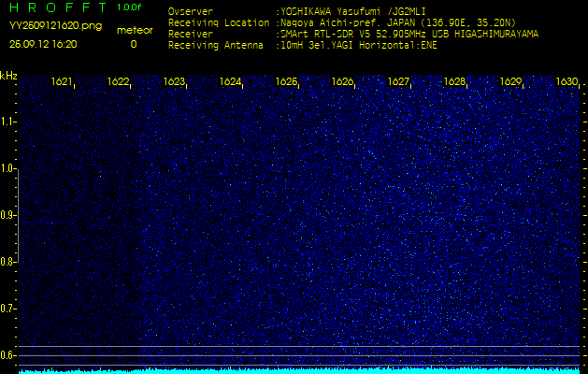
Task: Click the 1.1 kHz axis label
Action: click(x=7, y=122)
